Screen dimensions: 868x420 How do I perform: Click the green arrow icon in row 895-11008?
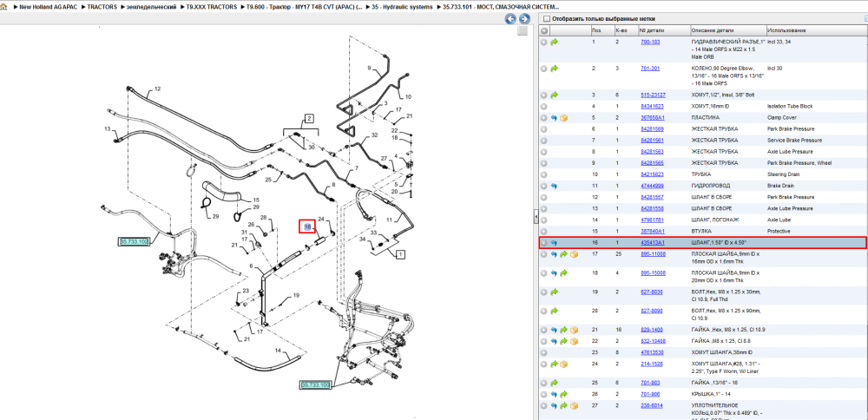point(564,254)
